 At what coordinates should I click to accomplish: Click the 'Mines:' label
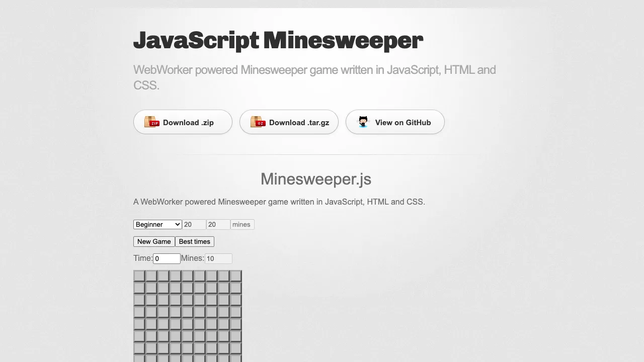193,258
